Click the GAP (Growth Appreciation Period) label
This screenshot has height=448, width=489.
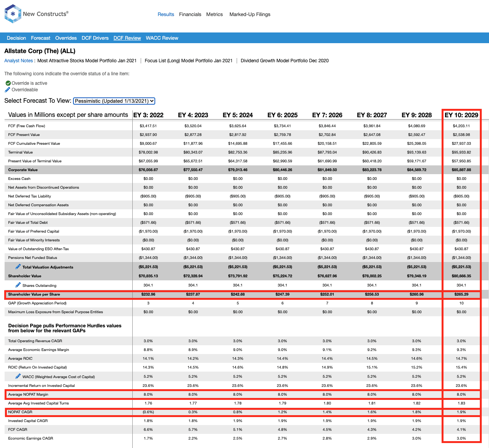pyautogui.click(x=37, y=303)
